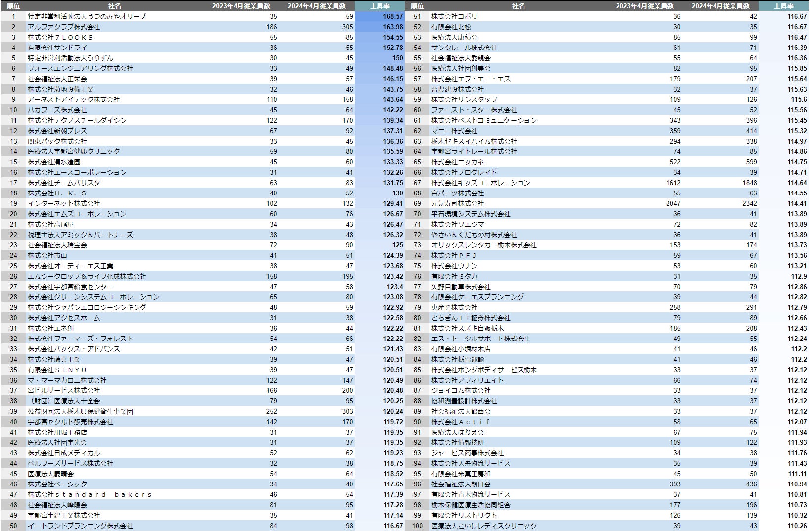Click the growth rate value 163.98
This screenshot has height=532, width=810.
click(x=393, y=27)
